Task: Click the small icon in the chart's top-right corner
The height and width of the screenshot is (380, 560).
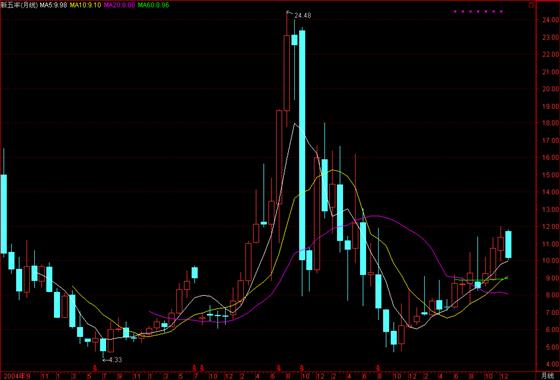Action: (531, 5)
